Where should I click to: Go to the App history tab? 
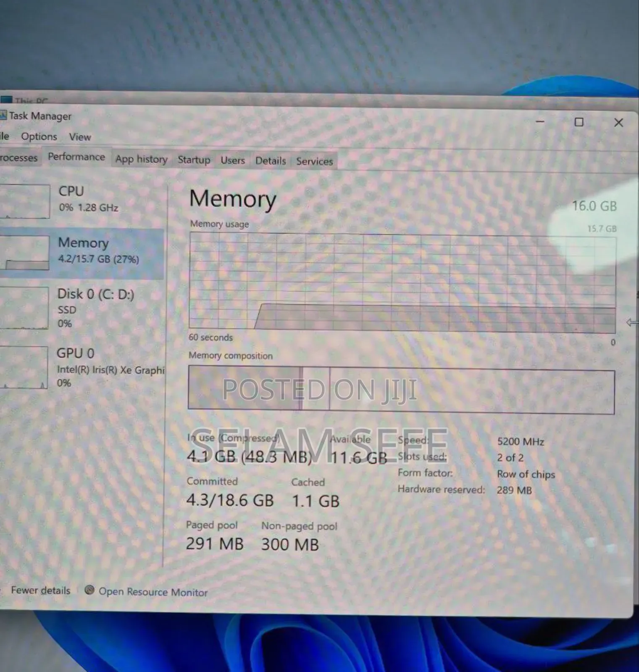(142, 159)
